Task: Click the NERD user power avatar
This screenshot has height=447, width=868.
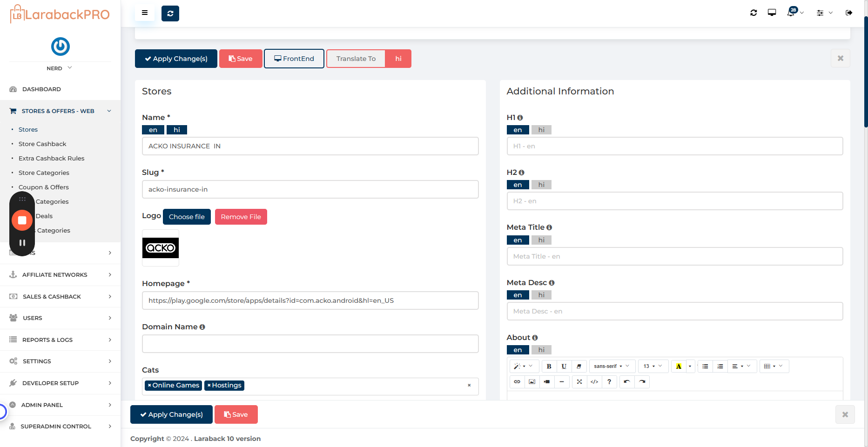Action: click(61, 47)
